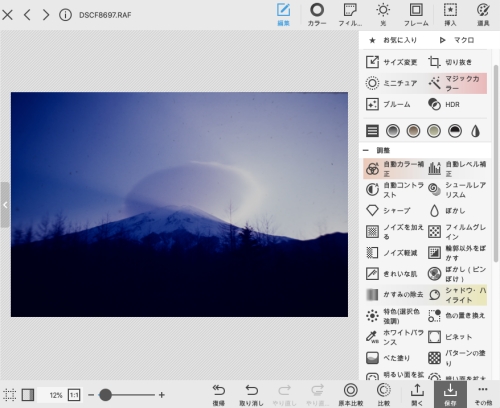Click the 比較 compare icon
This screenshot has height=408, width=500.
pyautogui.click(x=383, y=395)
